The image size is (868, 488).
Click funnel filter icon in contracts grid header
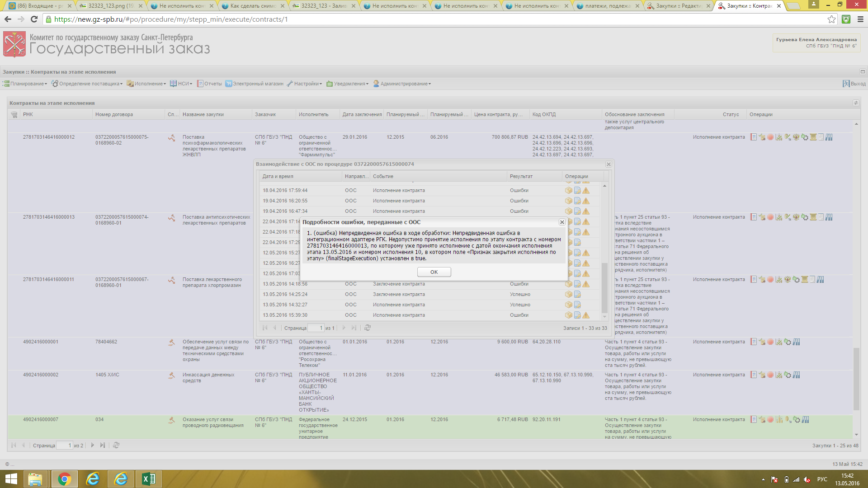(14, 115)
